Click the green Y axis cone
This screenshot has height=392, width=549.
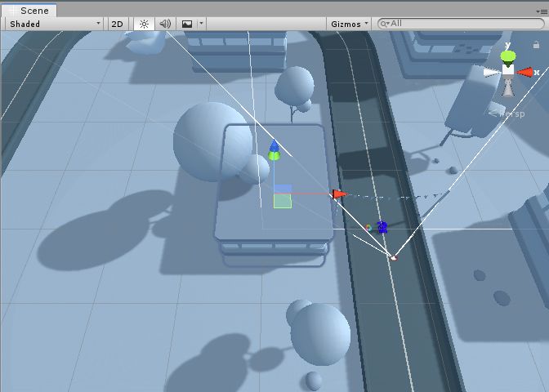[507, 57]
